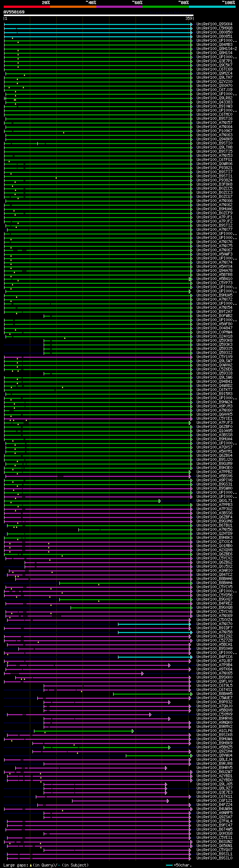Select hit UniRef100_Q7XXC4
The width and height of the screenshot is (239, 868).
pos(214,542)
